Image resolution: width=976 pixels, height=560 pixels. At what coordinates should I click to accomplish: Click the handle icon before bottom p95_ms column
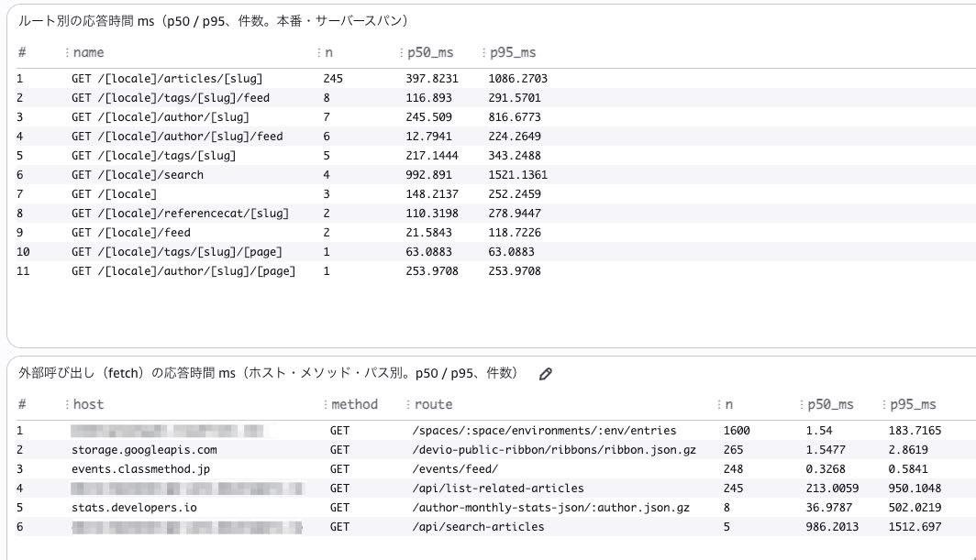coord(884,404)
